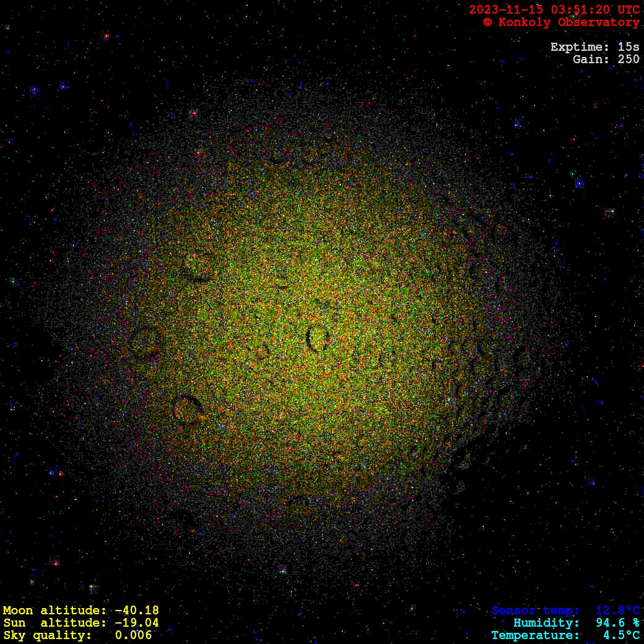Select the Sky quality 0.006 reading
This screenshot has width=644, height=644.
click(77, 635)
